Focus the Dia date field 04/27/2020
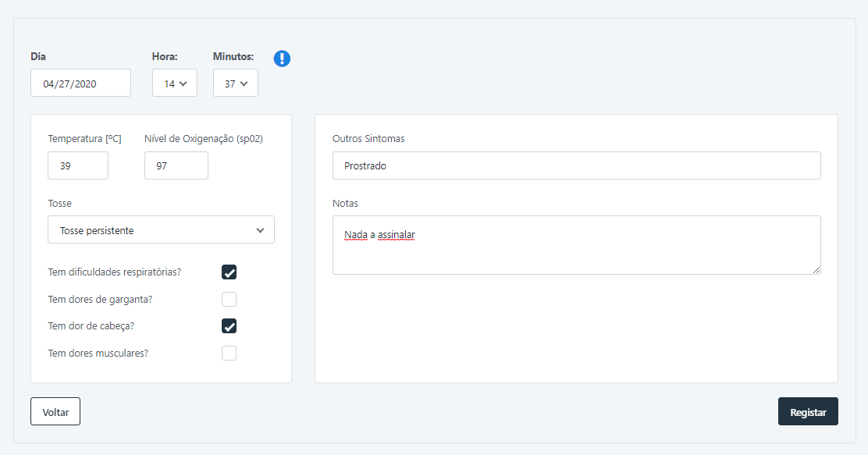 (x=81, y=83)
